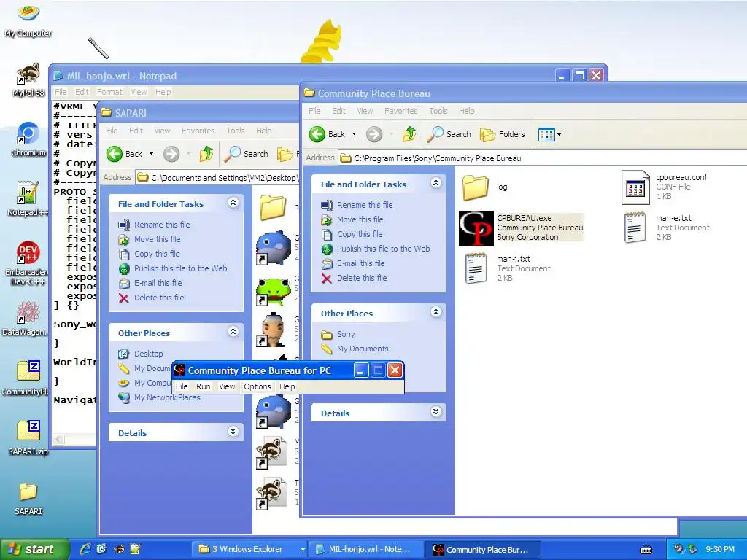Launch Internet Explorer from Quick Launch
747x560 pixels.
(x=85, y=549)
